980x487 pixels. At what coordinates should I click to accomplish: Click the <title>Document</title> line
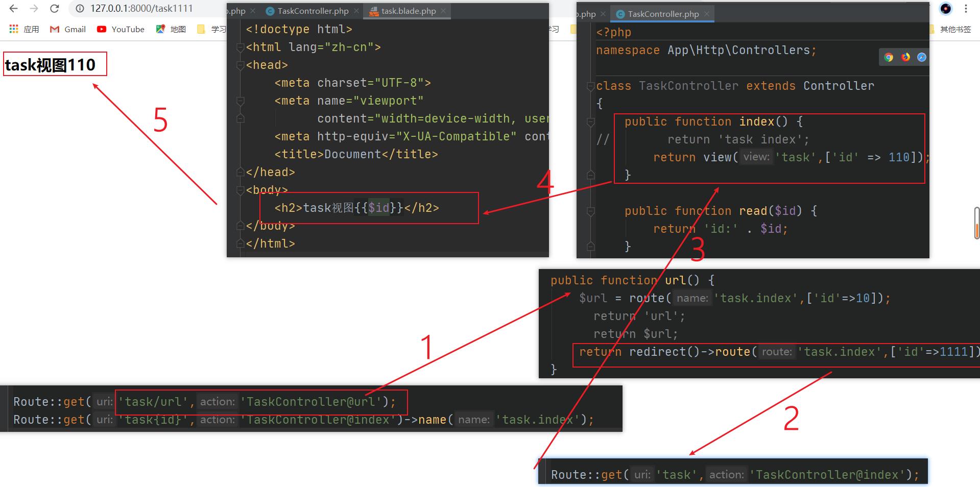click(356, 154)
